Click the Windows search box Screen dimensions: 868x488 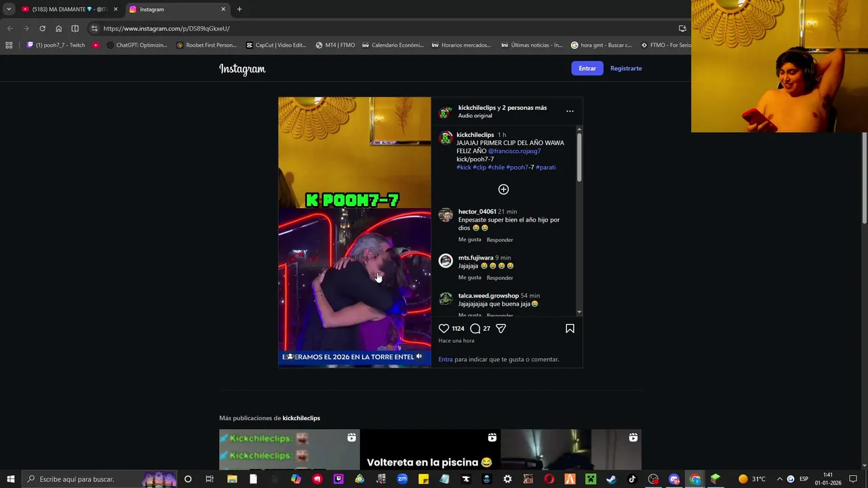click(100, 479)
